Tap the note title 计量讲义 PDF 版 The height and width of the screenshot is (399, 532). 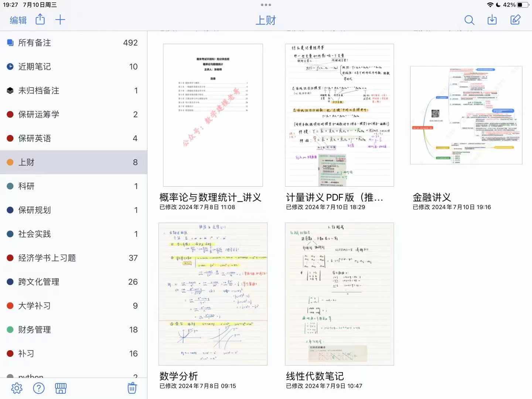coord(334,197)
